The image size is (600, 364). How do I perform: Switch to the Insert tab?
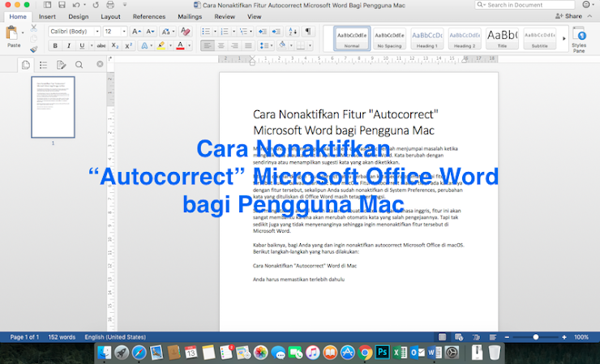tap(47, 16)
